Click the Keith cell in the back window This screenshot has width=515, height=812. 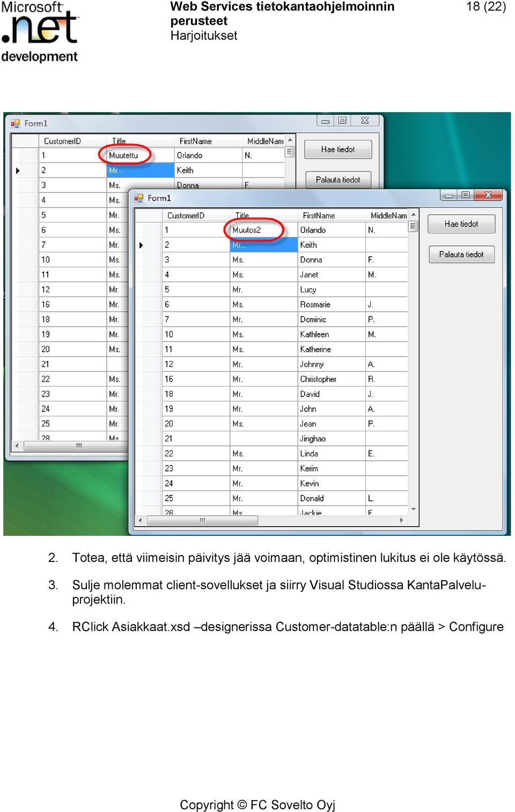point(208,171)
